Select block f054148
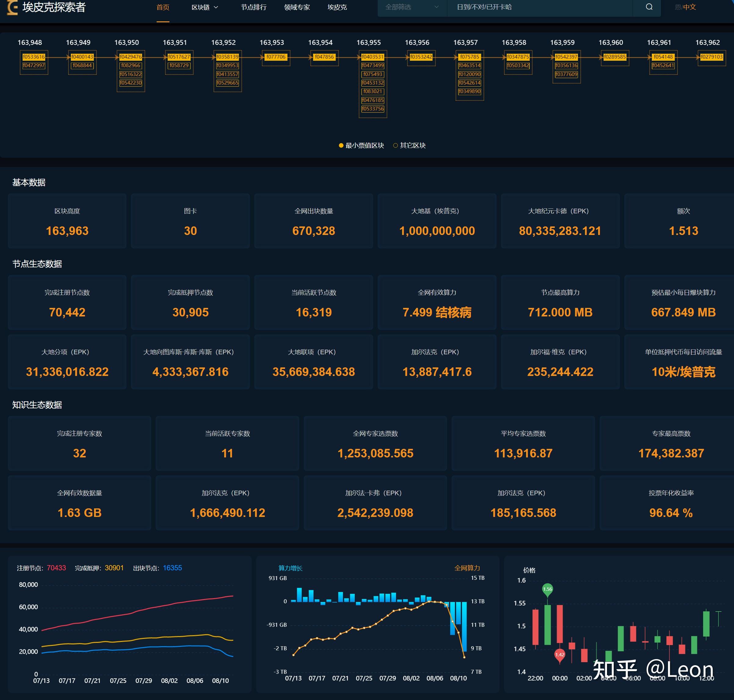 tap(663, 57)
